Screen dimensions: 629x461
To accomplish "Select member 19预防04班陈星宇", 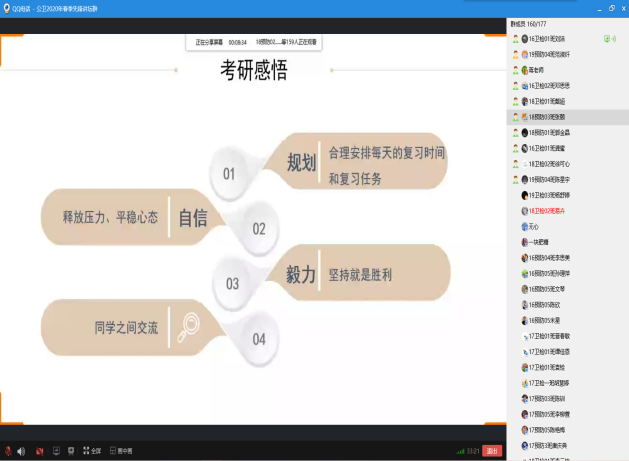I will click(x=568, y=179).
